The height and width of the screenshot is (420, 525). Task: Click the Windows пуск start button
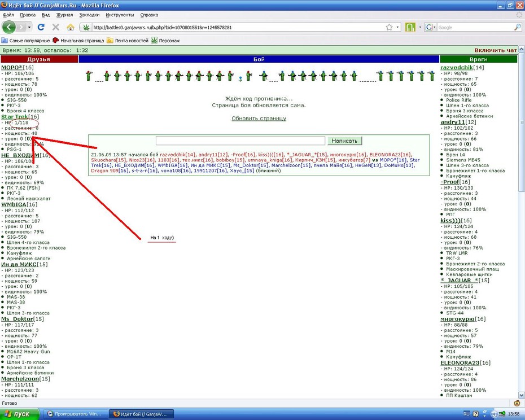pos(20,414)
